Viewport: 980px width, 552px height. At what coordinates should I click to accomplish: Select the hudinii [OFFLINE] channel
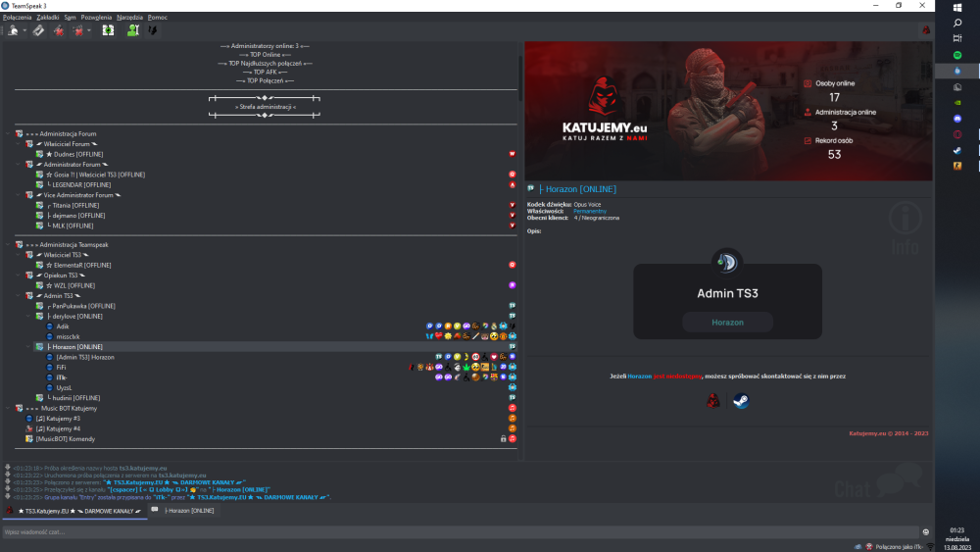73,398
